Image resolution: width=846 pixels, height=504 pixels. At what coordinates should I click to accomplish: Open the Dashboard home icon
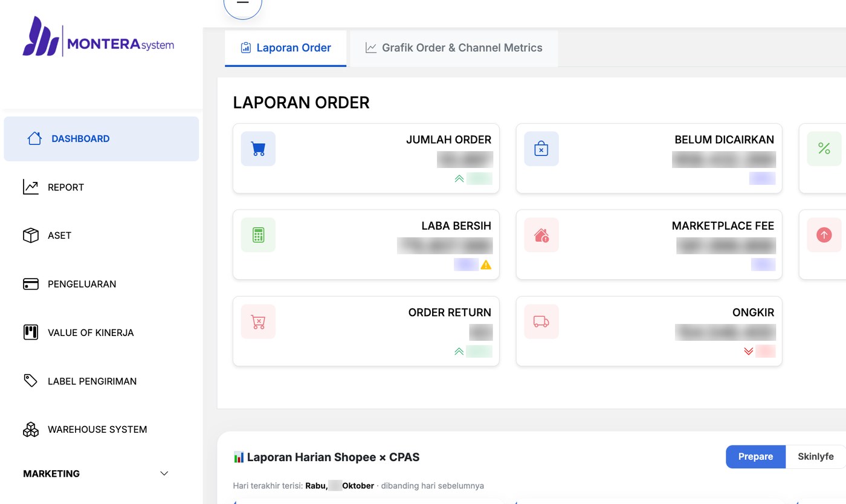[x=34, y=138]
